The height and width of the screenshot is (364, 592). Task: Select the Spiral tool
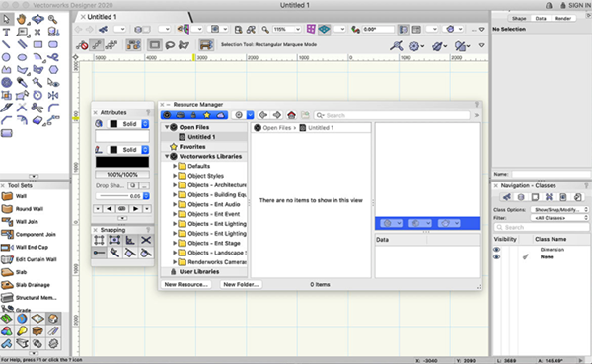click(7, 82)
